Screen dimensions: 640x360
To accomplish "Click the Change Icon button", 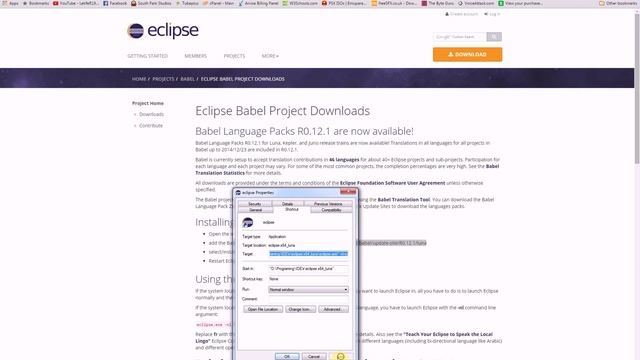I will pos(300,309).
